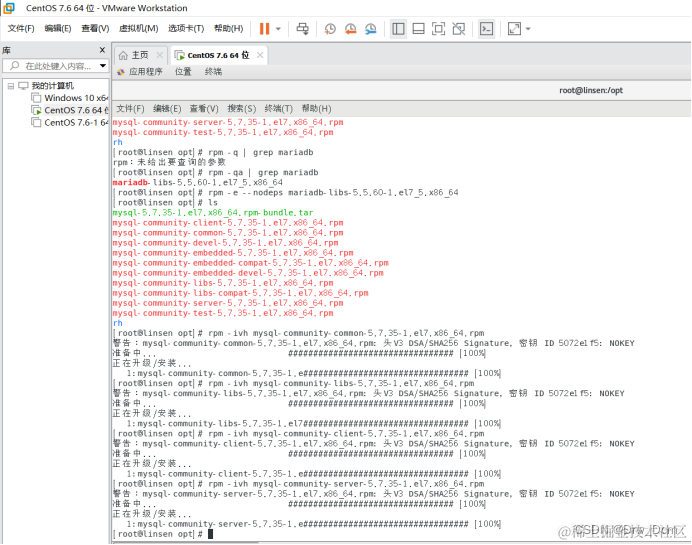Open the power options dropdown arrow

(x=278, y=29)
